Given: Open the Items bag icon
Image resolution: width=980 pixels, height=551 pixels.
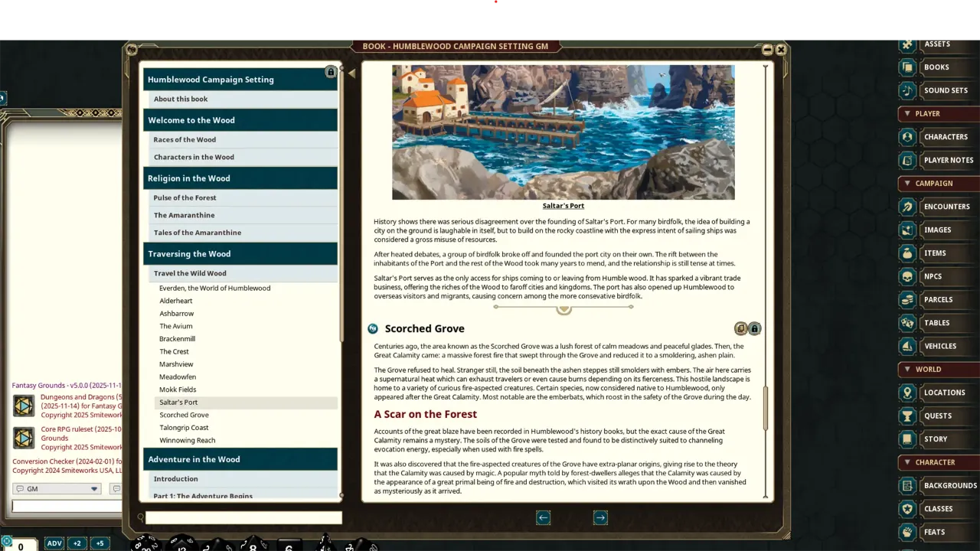Looking at the screenshot, I should [907, 253].
